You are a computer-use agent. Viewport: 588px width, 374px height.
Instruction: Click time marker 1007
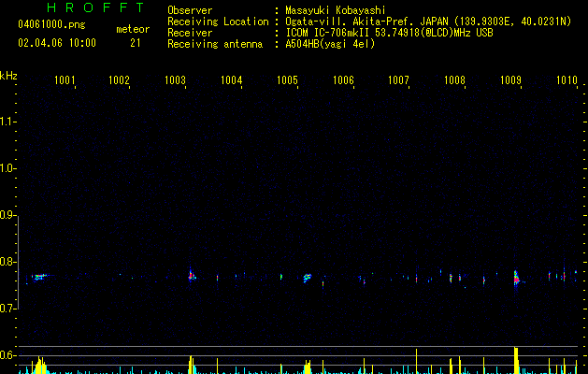pos(398,80)
